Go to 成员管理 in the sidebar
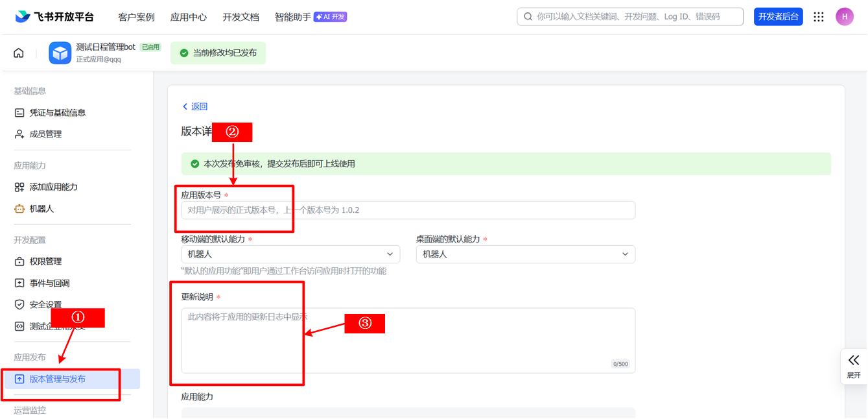868x419 pixels. pyautogui.click(x=45, y=134)
